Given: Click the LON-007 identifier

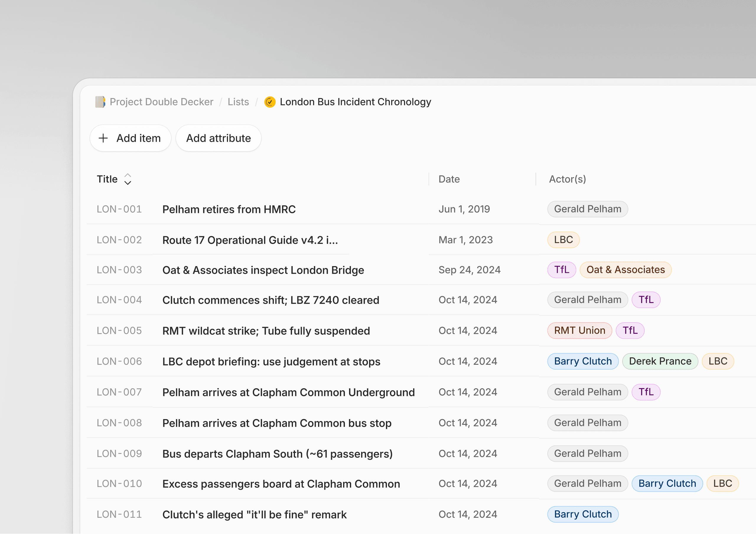Looking at the screenshot, I should 119,392.
